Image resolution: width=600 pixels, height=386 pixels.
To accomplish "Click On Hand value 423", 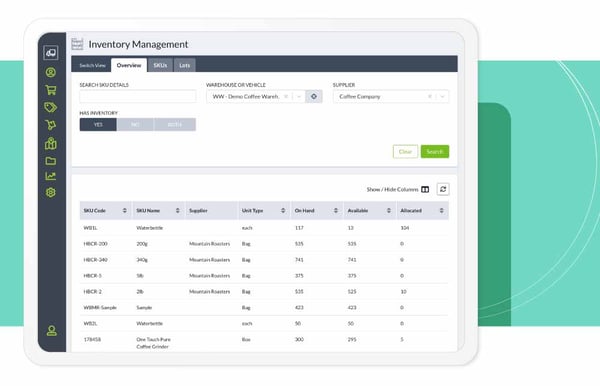I will (x=299, y=308).
